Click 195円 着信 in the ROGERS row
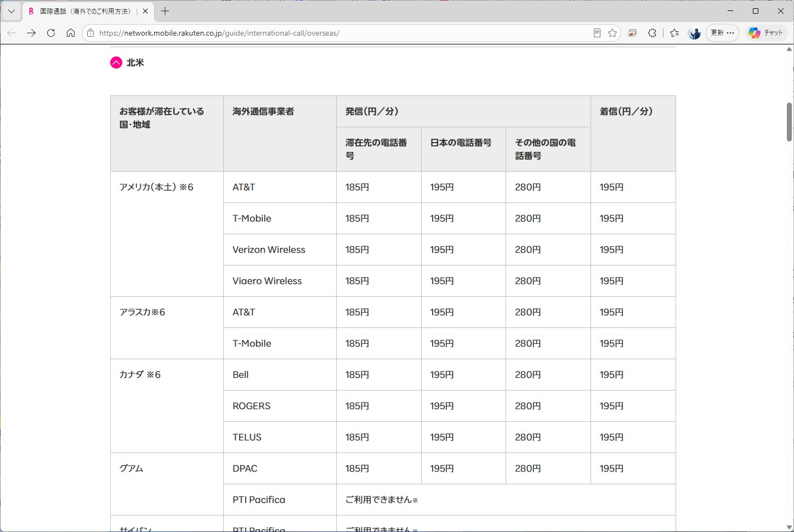The height and width of the screenshot is (532, 794). pyautogui.click(x=611, y=406)
